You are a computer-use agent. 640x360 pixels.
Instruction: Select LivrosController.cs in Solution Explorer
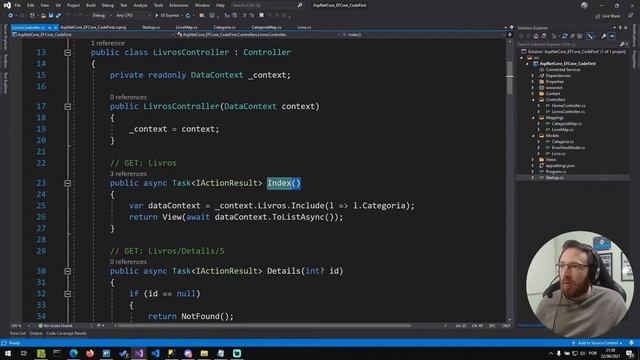coord(568,111)
